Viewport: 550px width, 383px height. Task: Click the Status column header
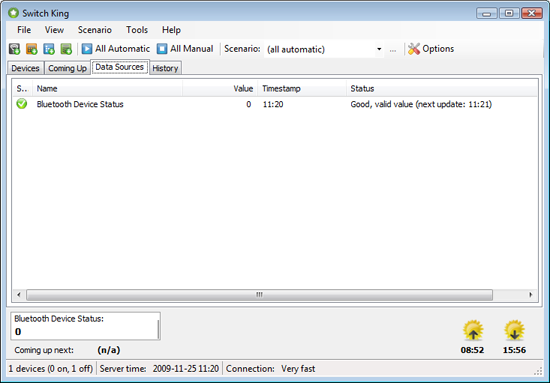point(442,88)
